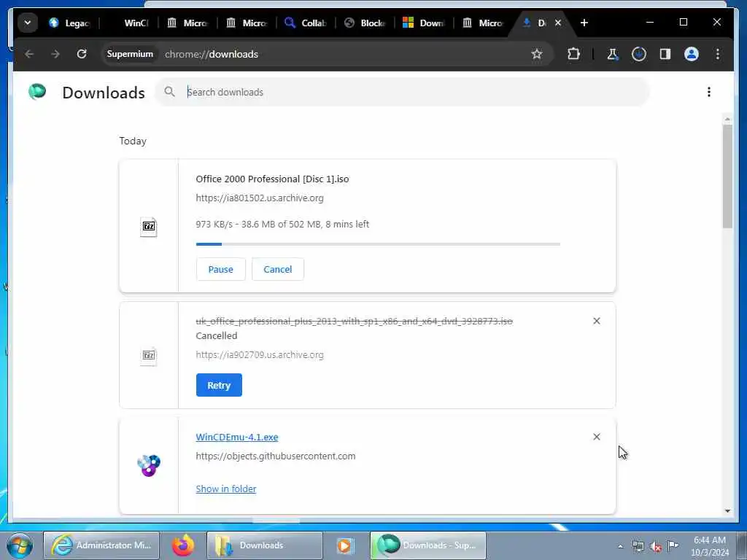Open the Downloads folder taskbar window
Image resolution: width=747 pixels, height=560 pixels.
point(264,545)
